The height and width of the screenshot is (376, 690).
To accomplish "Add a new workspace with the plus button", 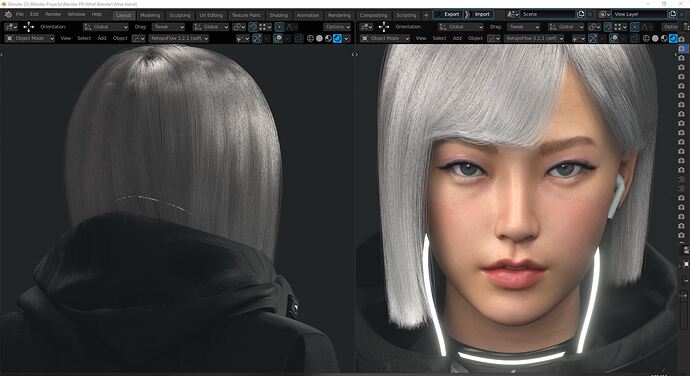I will point(426,15).
